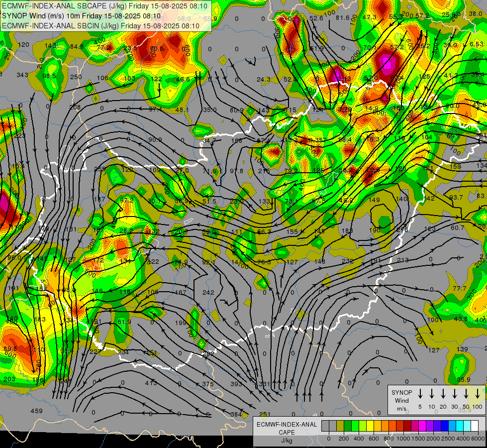Select the first gray CAPE legend swatch
Screen dimensions: 487x448
[325, 426]
